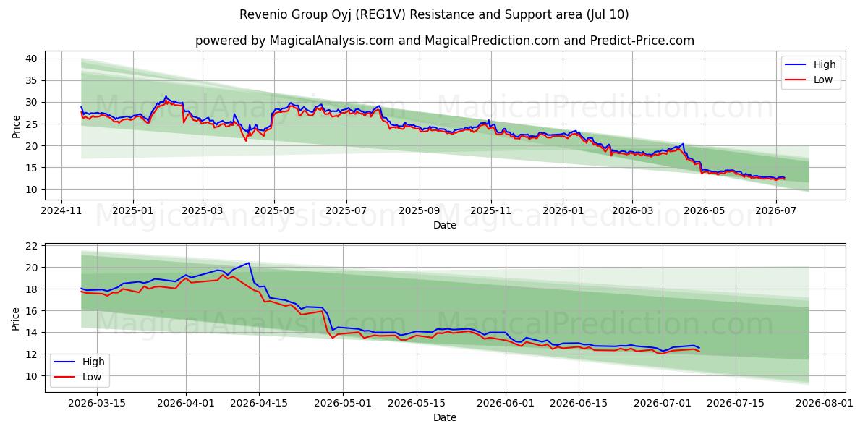Click bottom chart x-axis tick '2026-04-01'
The height and width of the screenshot is (434, 868).
187,404
